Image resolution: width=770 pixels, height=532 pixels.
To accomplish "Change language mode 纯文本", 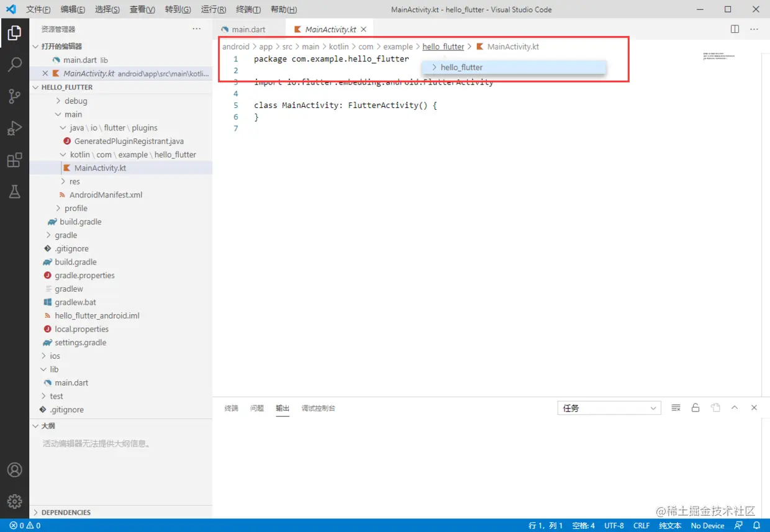I will click(x=670, y=525).
